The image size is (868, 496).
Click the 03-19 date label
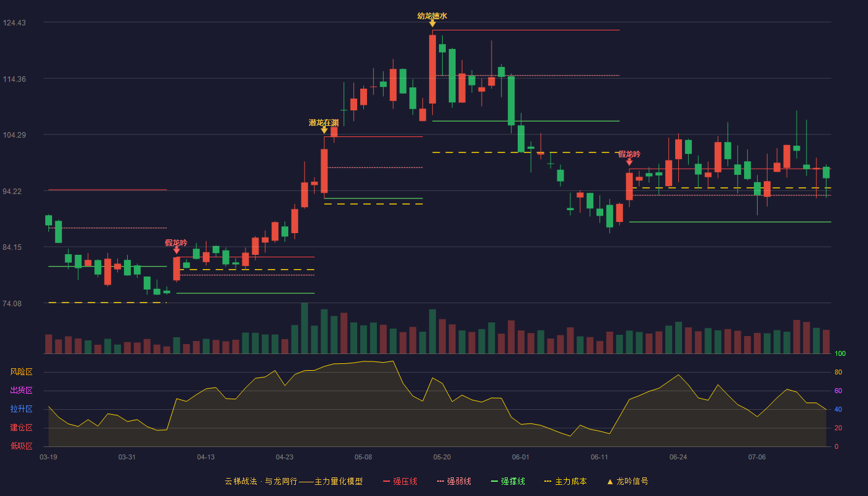point(48,457)
